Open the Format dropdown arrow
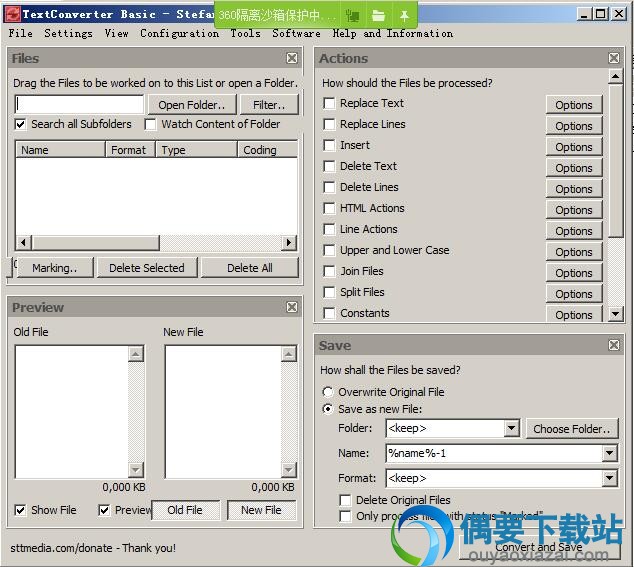The image size is (634, 567). pos(609,478)
